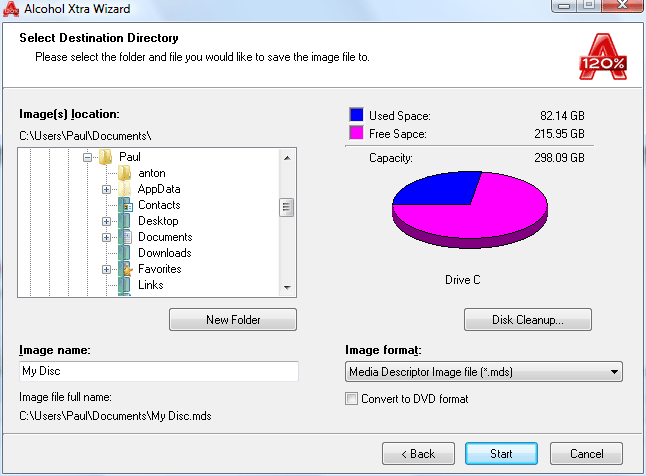Collapse the Paul folder node

pos(87,157)
